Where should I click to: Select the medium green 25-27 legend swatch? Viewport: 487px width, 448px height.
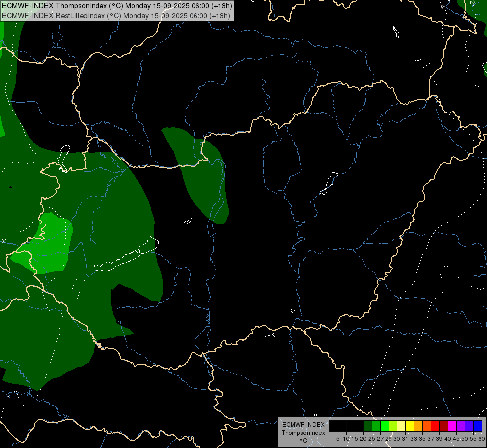[x=376, y=426]
